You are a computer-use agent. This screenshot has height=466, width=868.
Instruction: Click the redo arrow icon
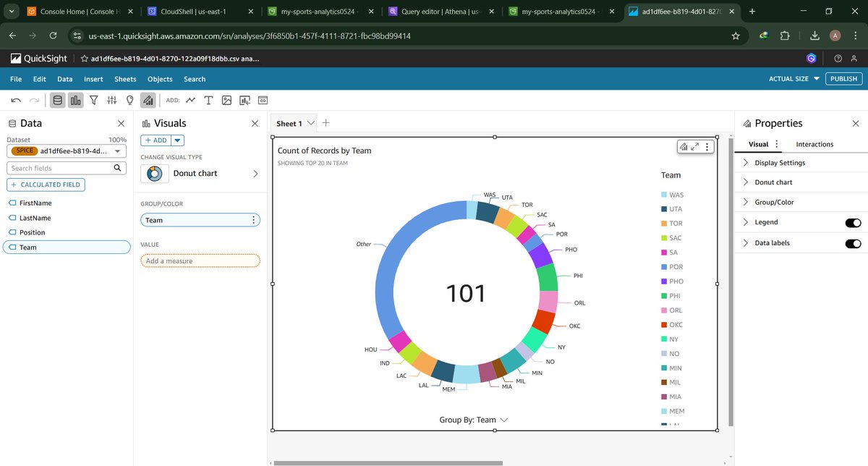(34, 101)
